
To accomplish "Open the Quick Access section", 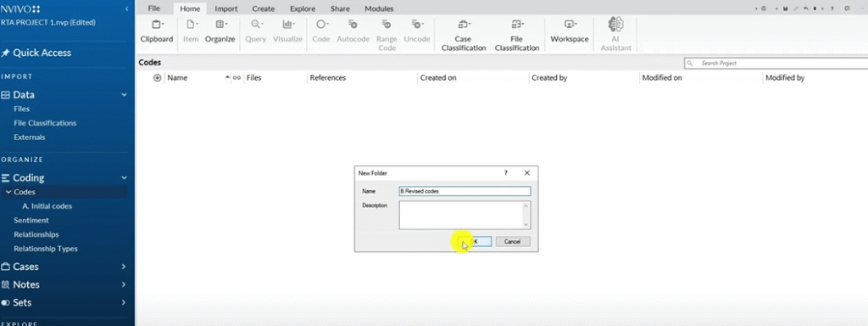I will coord(42,53).
